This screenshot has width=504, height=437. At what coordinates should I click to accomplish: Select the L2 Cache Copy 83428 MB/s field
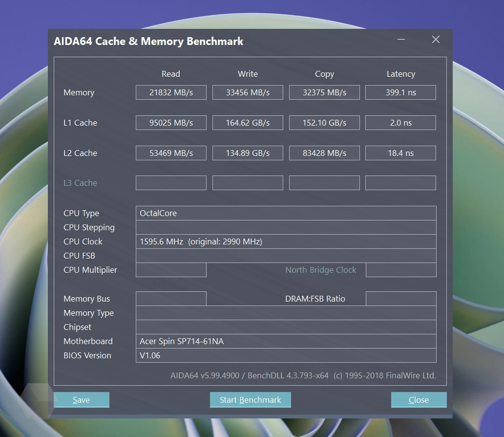click(x=324, y=153)
